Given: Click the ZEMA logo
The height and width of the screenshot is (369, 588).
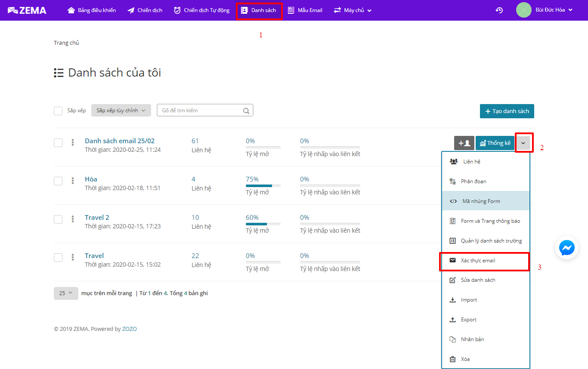Looking at the screenshot, I should 27,10.
